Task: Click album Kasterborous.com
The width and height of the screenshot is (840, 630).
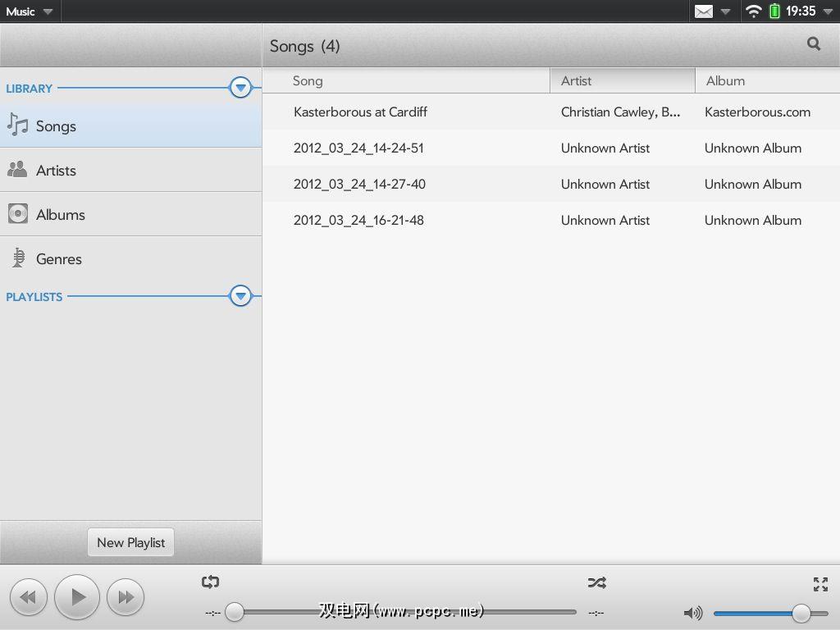Action: pyautogui.click(x=757, y=112)
